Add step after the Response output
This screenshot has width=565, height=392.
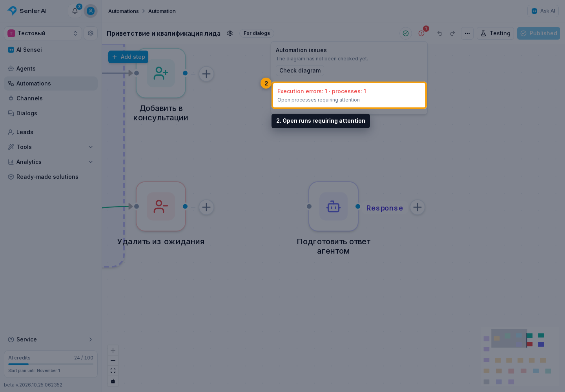point(417,207)
